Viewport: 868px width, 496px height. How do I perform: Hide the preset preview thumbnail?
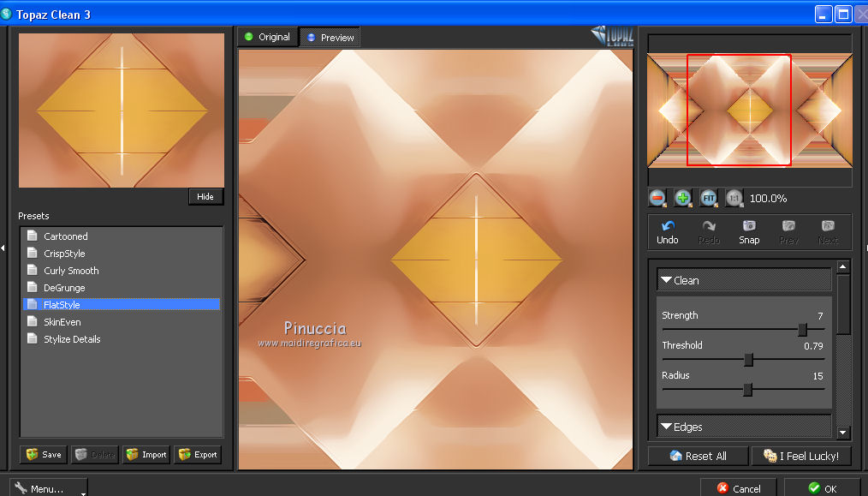pos(205,197)
